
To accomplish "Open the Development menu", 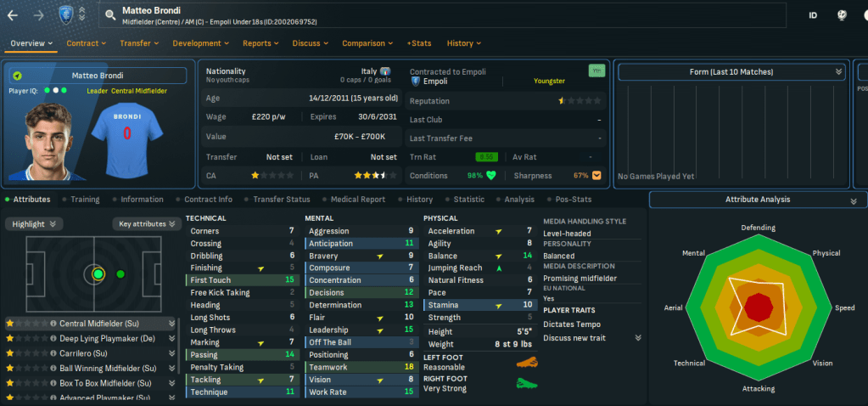I will [202, 43].
